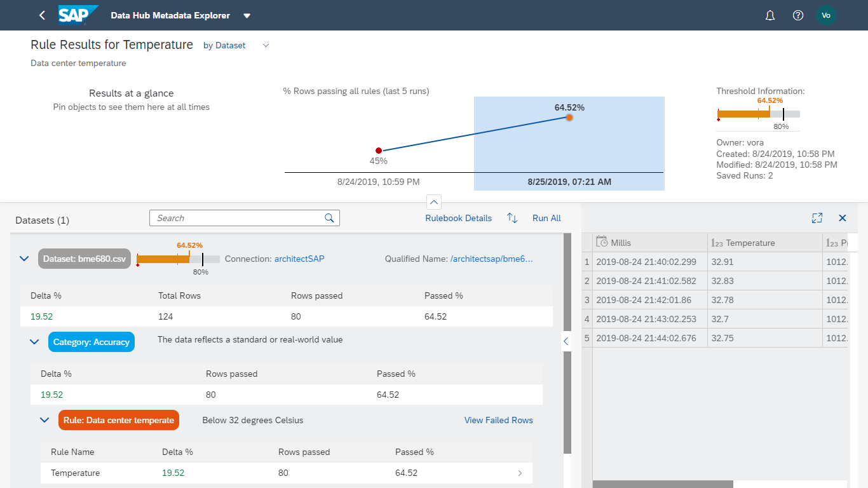This screenshot has width=868, height=488.
Task: Collapse the Dataset bme680.csv section
Action: point(24,258)
